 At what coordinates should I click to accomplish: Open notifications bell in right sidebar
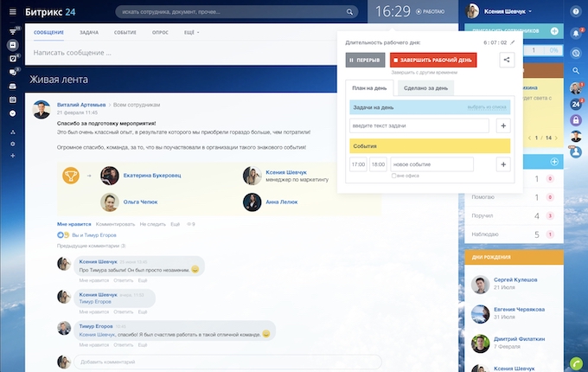coord(576,33)
